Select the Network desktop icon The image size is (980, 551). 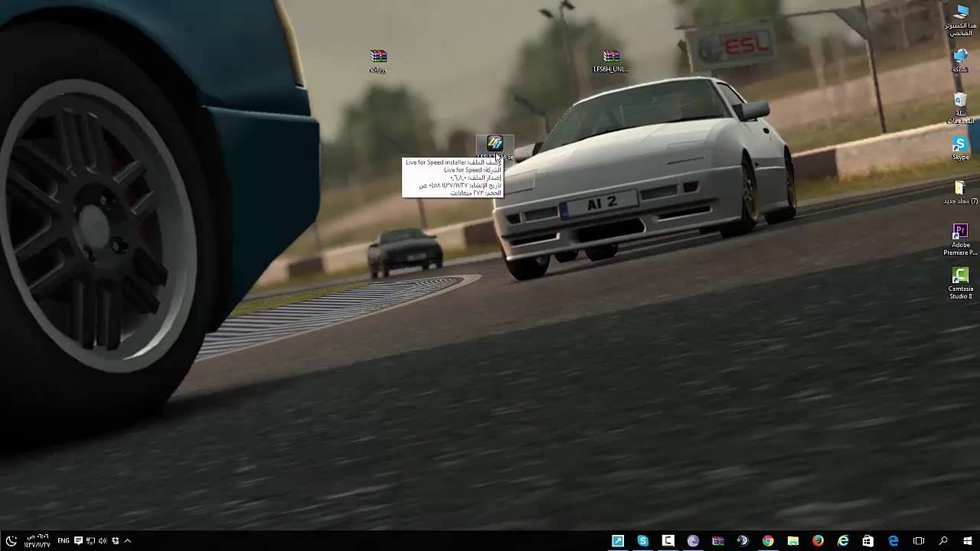960,60
